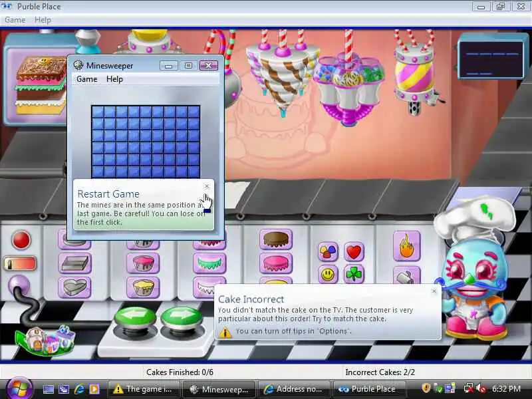Screen dimensions: 532x399
Task: Click the 6:32 PM clock
Action: point(507,389)
